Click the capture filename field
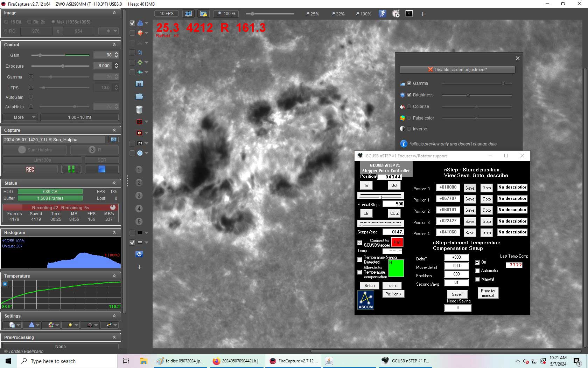 click(54, 139)
